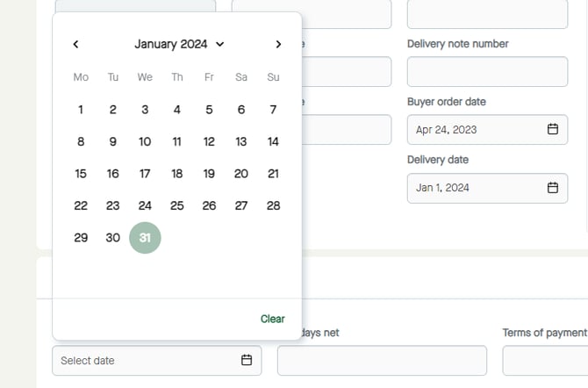The image size is (588, 388).
Task: Click the days net input field
Action: coord(382,360)
